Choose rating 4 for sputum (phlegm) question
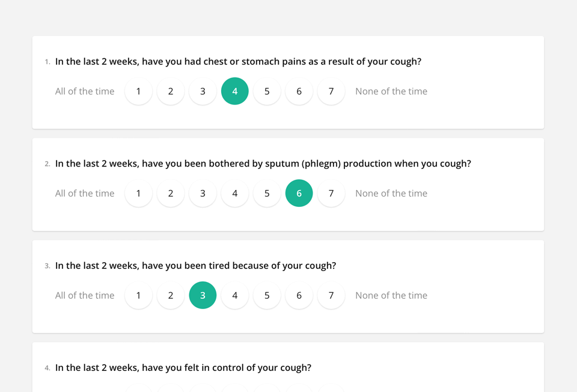 tap(235, 194)
